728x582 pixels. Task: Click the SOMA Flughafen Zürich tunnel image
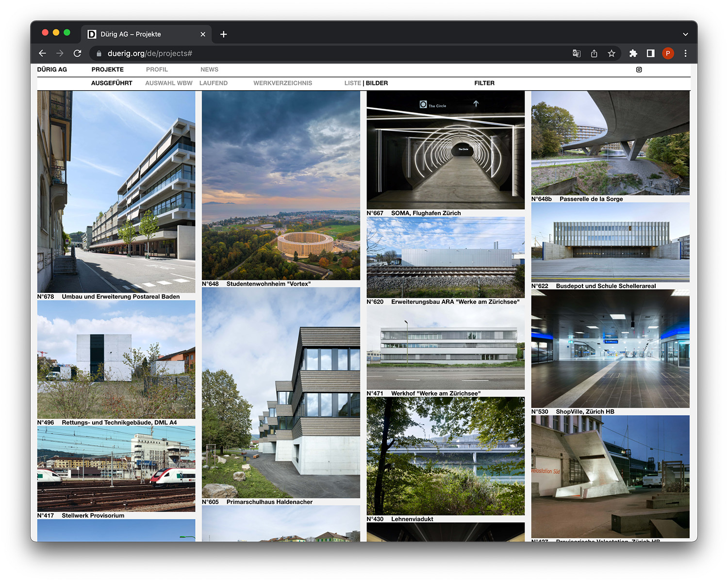click(x=445, y=150)
